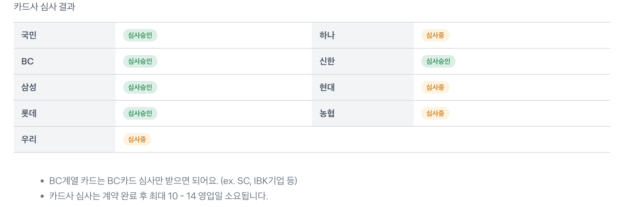Select the 롯데 card row label
Viewport: 644px width, 207px height.
[x=29, y=113]
